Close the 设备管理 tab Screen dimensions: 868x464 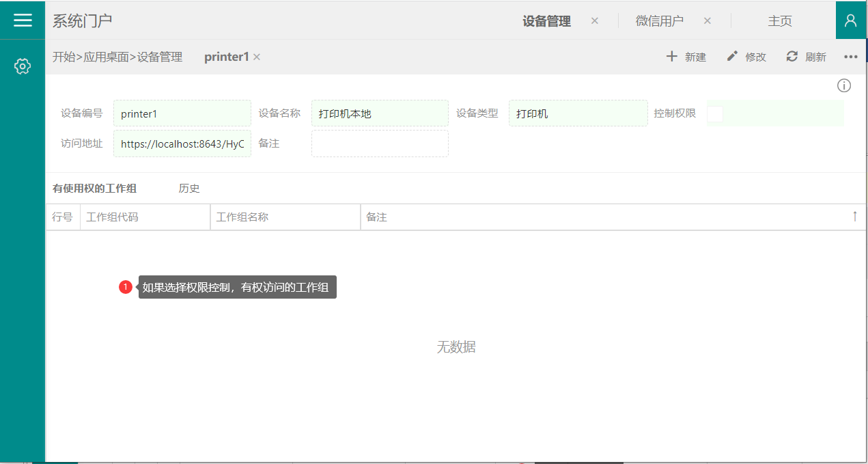[x=595, y=21]
